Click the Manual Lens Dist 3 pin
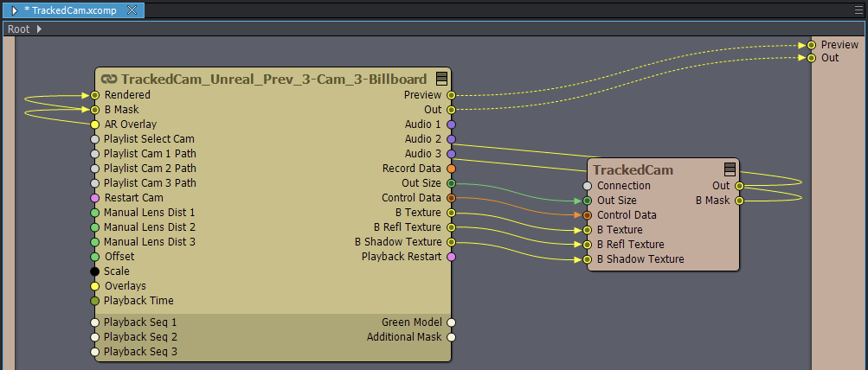The image size is (868, 370). pos(94,242)
